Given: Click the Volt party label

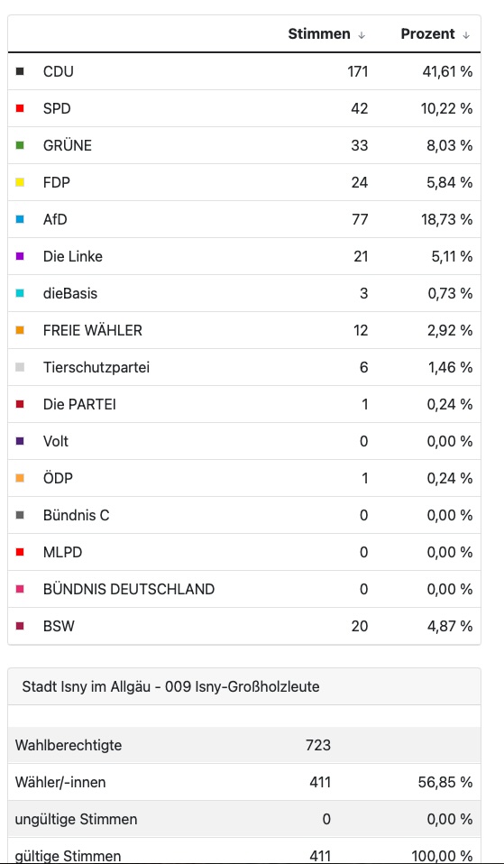Looking at the screenshot, I should (56, 441).
